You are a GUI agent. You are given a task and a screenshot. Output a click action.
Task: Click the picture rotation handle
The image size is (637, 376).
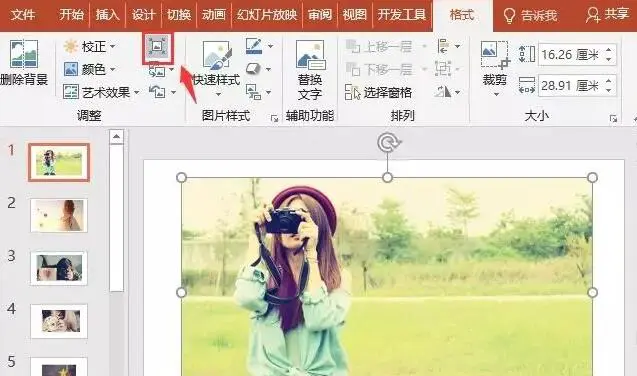[x=388, y=143]
